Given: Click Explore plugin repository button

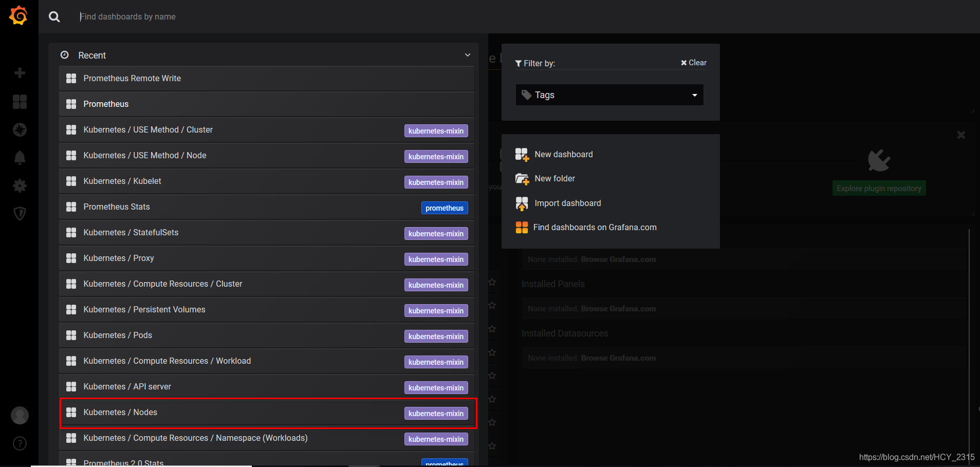Looking at the screenshot, I should point(879,189).
